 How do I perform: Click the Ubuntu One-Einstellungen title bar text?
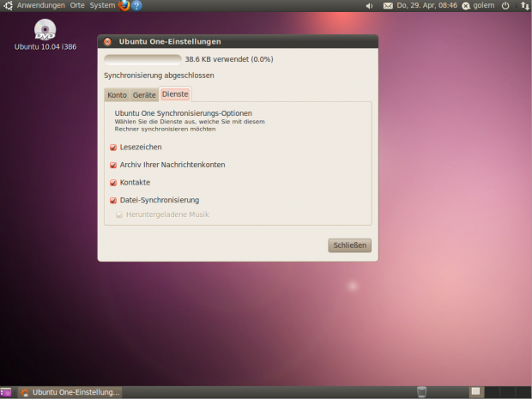tap(170, 42)
